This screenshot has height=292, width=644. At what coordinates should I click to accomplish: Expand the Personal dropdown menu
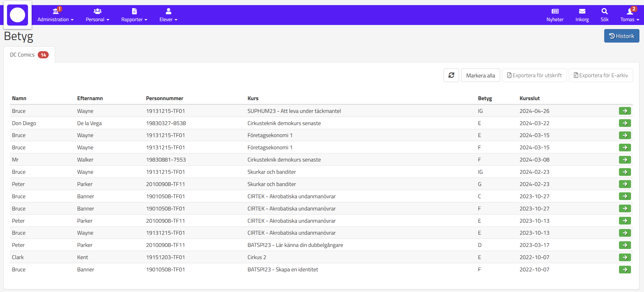click(97, 15)
